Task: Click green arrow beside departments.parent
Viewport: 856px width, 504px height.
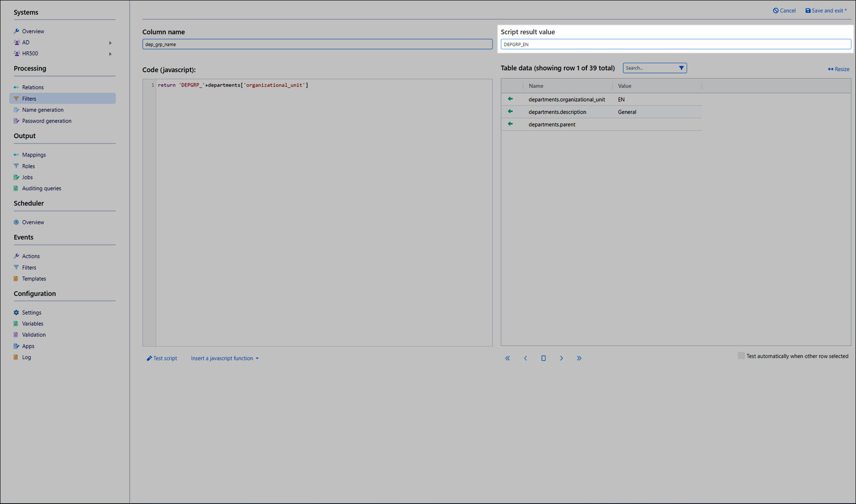Action: coord(510,124)
